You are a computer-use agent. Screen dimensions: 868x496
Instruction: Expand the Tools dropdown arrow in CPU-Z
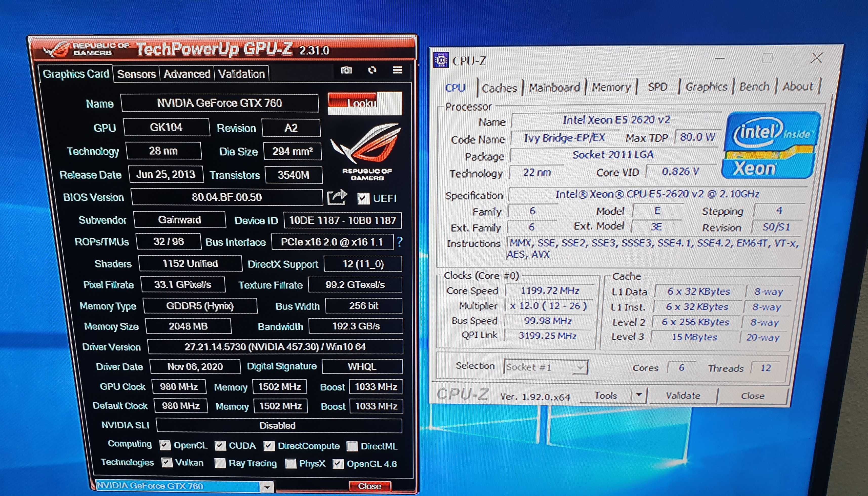point(639,395)
